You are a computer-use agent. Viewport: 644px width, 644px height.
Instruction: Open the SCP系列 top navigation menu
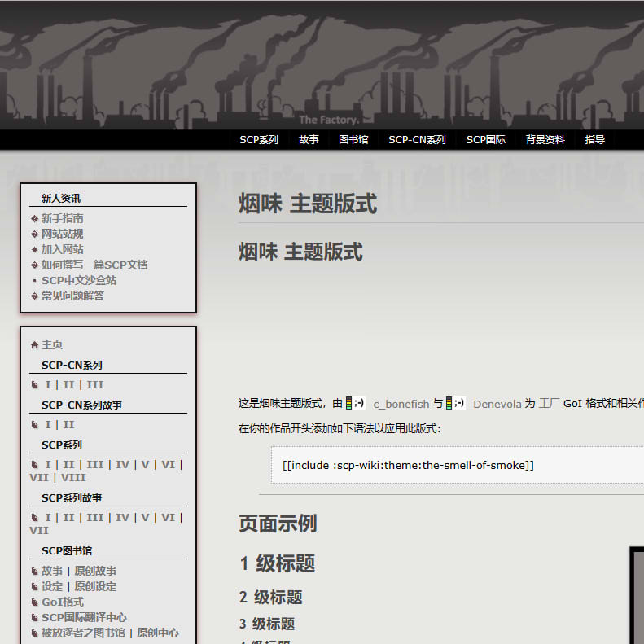coord(258,140)
